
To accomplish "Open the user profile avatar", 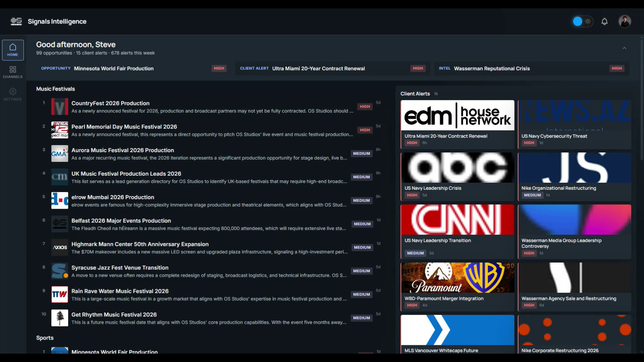I will coord(625,21).
